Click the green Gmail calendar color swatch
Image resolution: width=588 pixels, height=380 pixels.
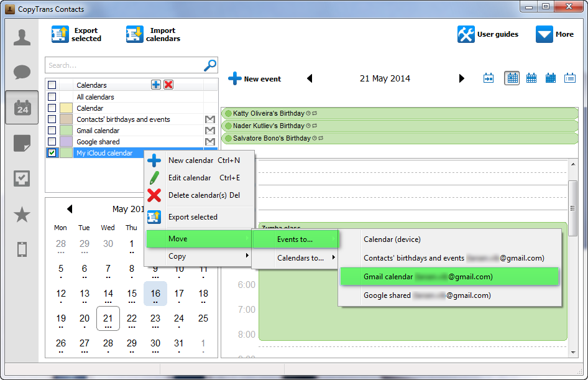click(66, 131)
